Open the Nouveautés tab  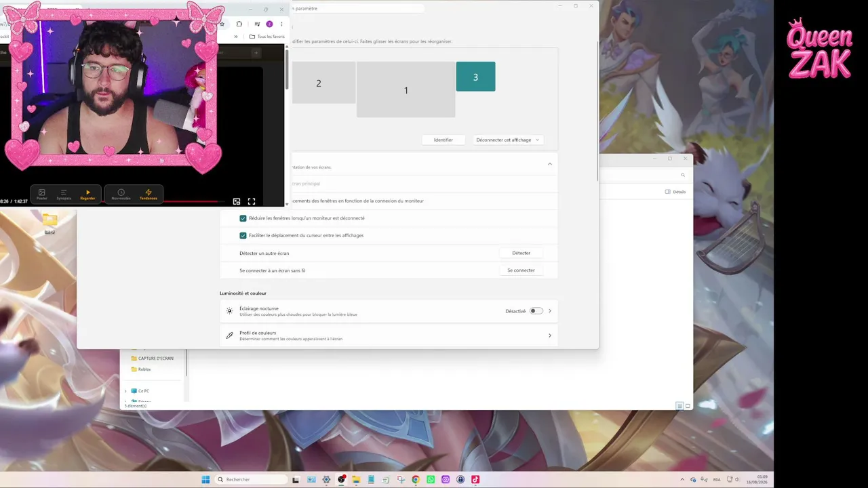[x=121, y=195]
